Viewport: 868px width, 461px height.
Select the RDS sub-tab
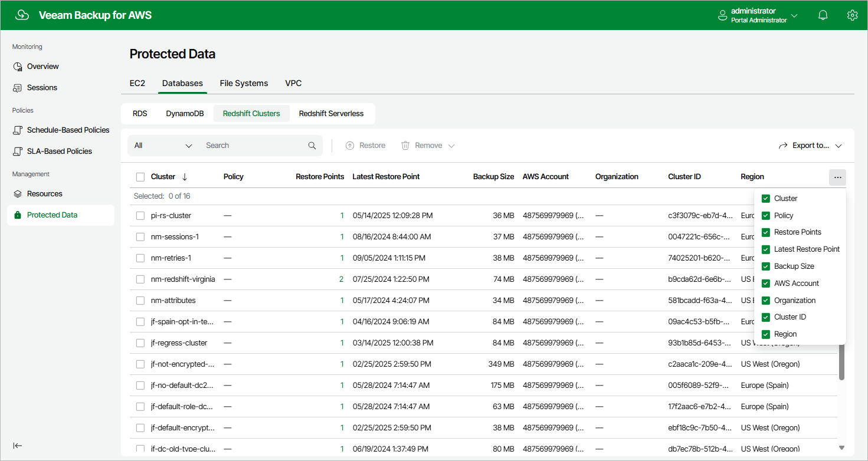[140, 114]
